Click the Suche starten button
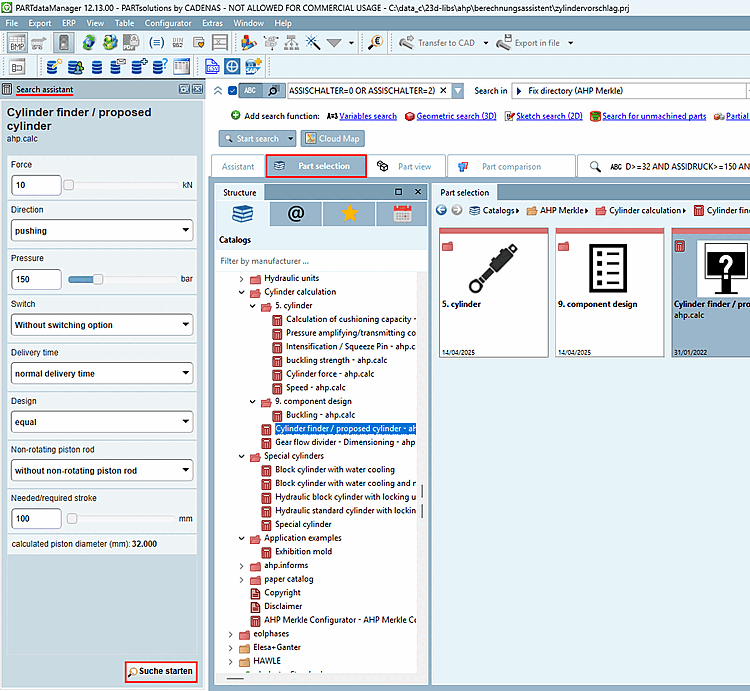This screenshot has height=691, width=750. click(x=161, y=671)
